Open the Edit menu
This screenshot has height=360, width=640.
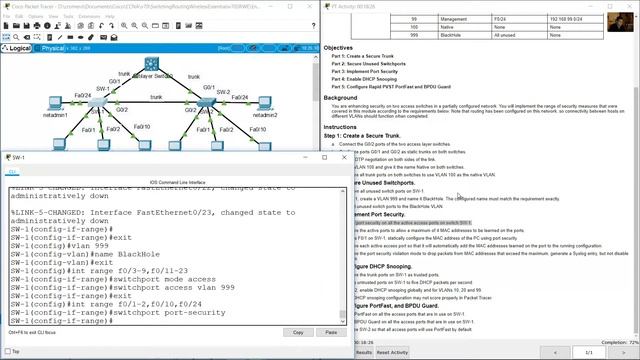coord(19,16)
